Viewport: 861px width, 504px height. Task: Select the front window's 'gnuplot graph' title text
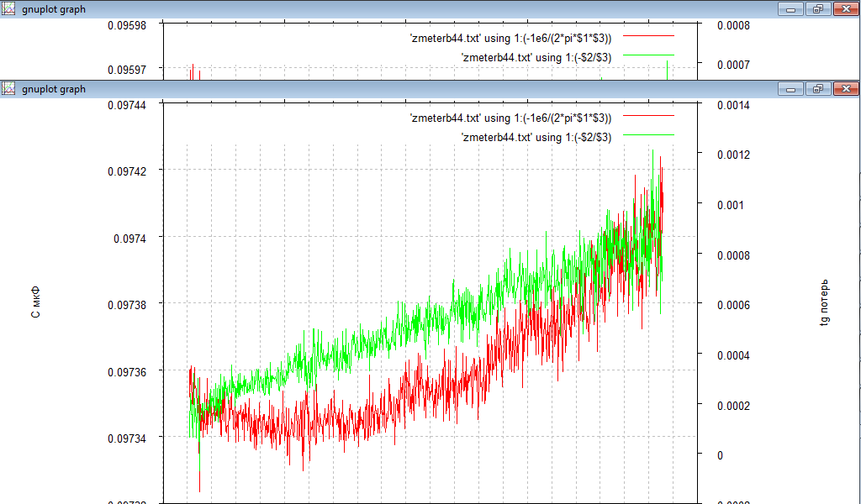point(54,89)
